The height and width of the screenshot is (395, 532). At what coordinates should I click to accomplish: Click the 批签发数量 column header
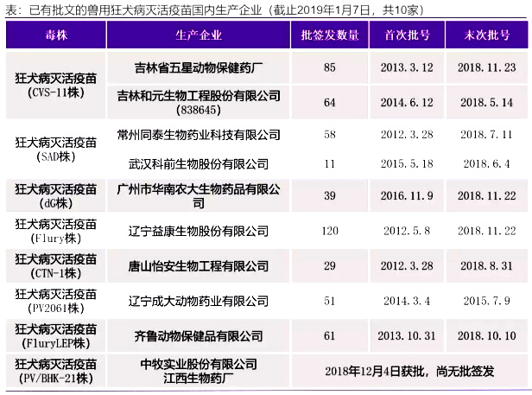pos(329,35)
